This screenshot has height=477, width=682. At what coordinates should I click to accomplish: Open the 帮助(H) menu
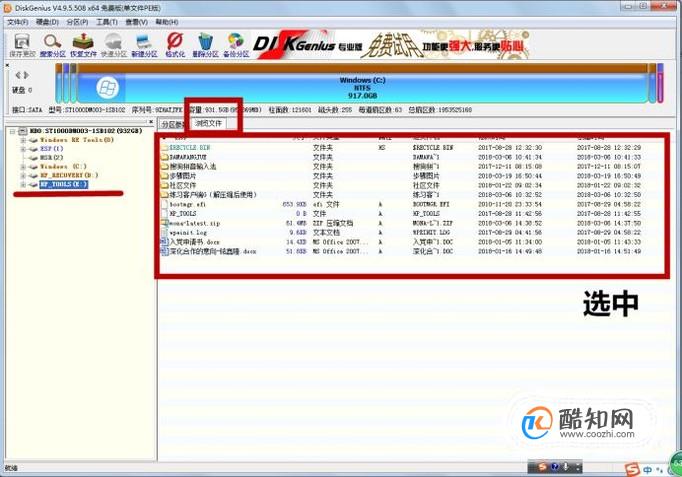tap(167, 22)
